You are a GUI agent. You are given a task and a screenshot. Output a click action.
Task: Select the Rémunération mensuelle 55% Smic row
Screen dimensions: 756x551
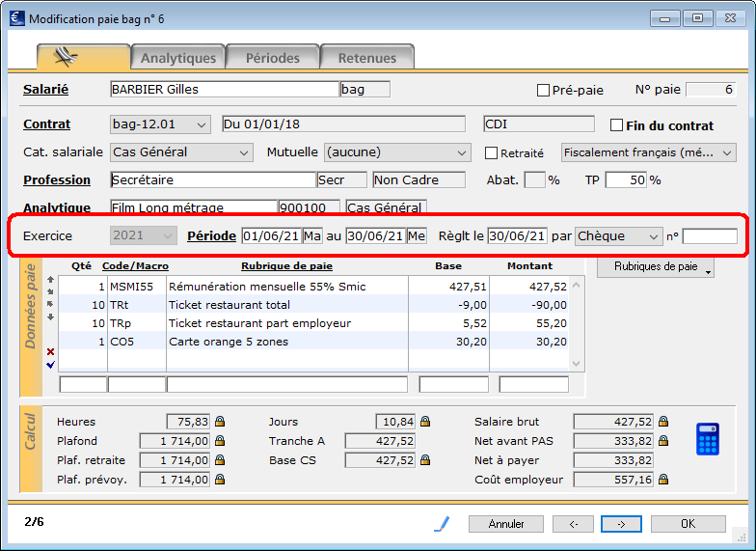point(313,286)
